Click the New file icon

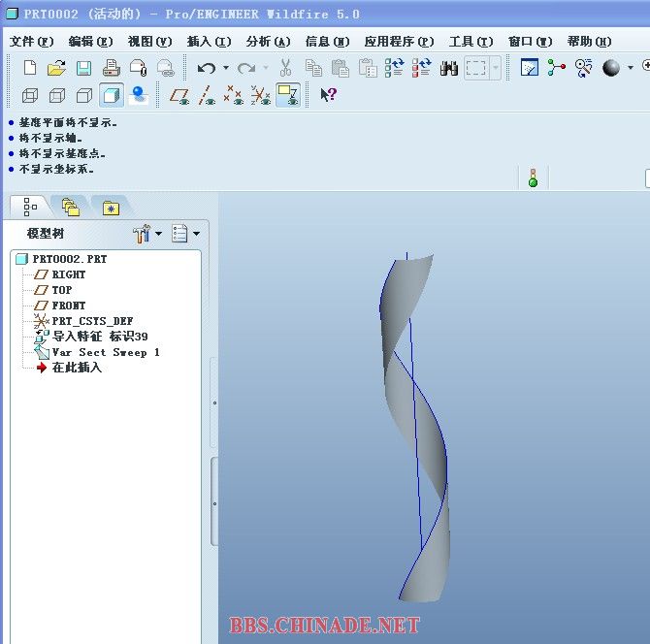(30, 68)
